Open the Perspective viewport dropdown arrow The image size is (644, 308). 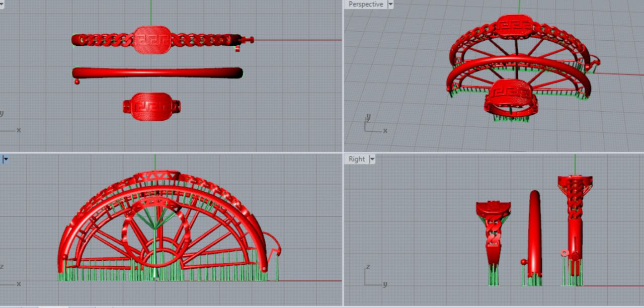pyautogui.click(x=390, y=4)
